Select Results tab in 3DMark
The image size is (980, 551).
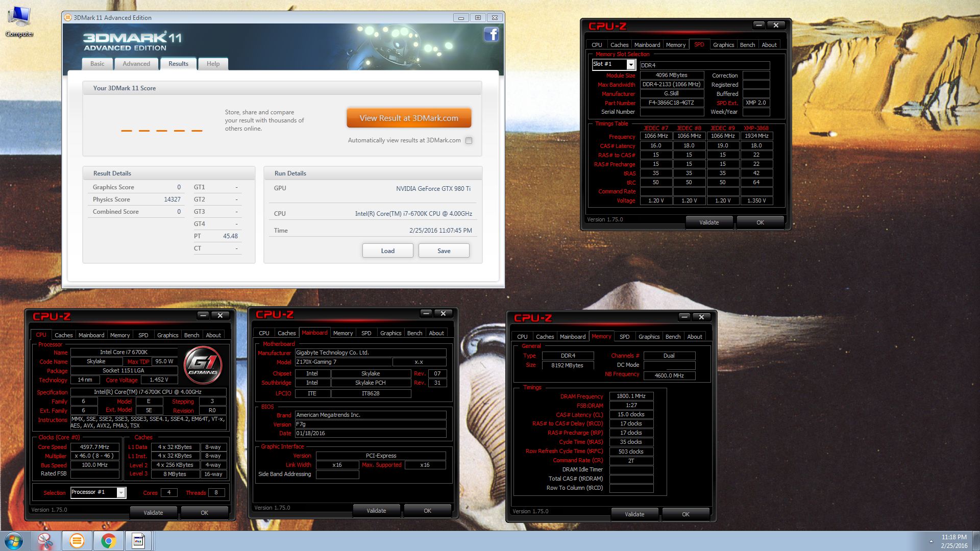click(x=178, y=64)
